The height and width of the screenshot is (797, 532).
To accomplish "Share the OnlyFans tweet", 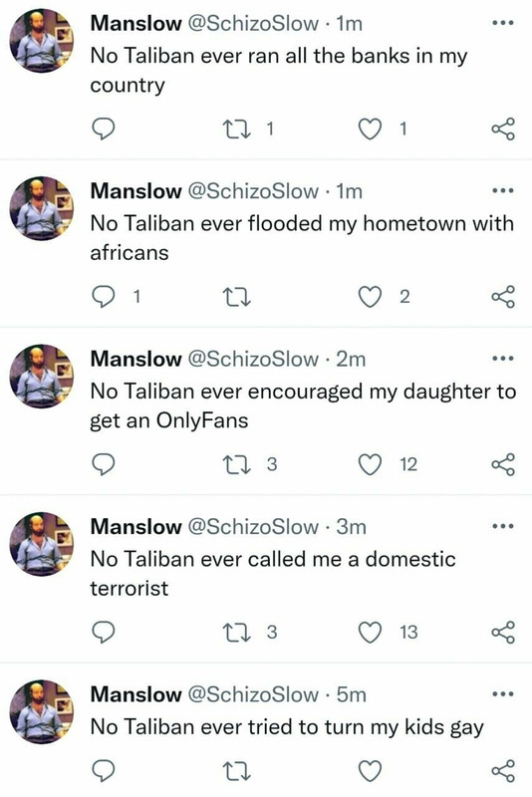I will click(x=503, y=464).
